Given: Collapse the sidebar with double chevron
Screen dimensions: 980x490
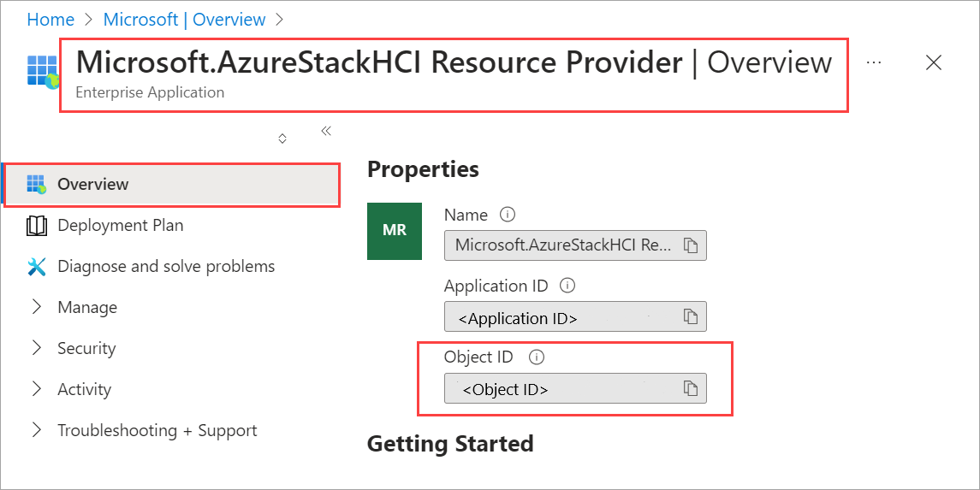Looking at the screenshot, I should [326, 131].
